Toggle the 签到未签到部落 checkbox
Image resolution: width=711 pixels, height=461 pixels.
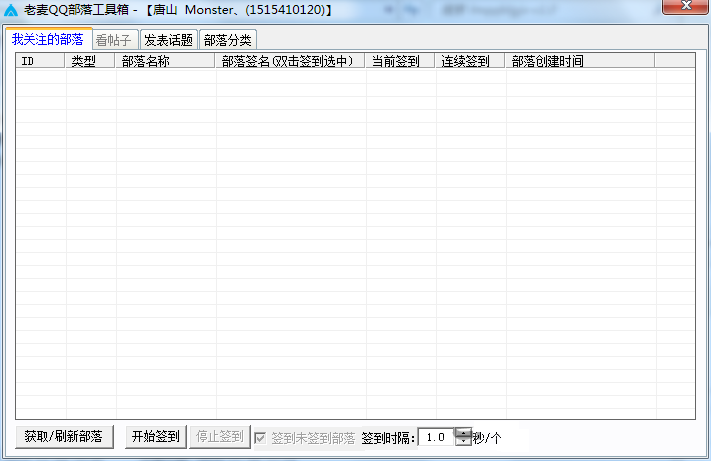point(261,438)
